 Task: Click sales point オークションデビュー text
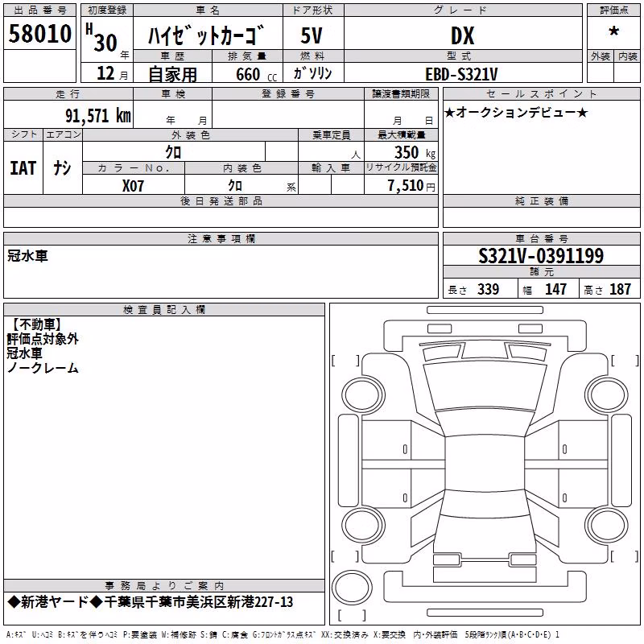point(516,112)
